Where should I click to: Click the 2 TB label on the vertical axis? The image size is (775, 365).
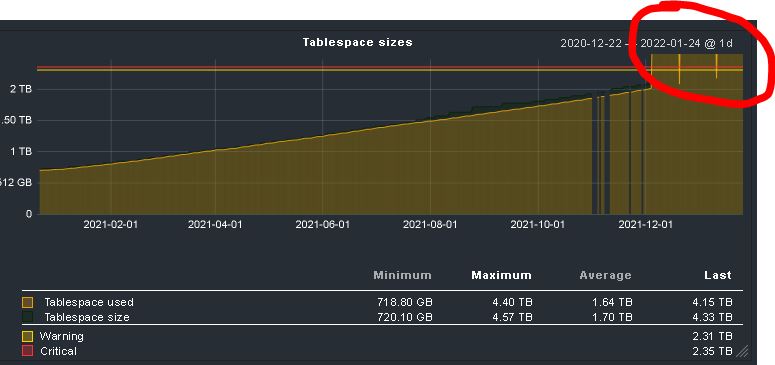click(x=20, y=89)
